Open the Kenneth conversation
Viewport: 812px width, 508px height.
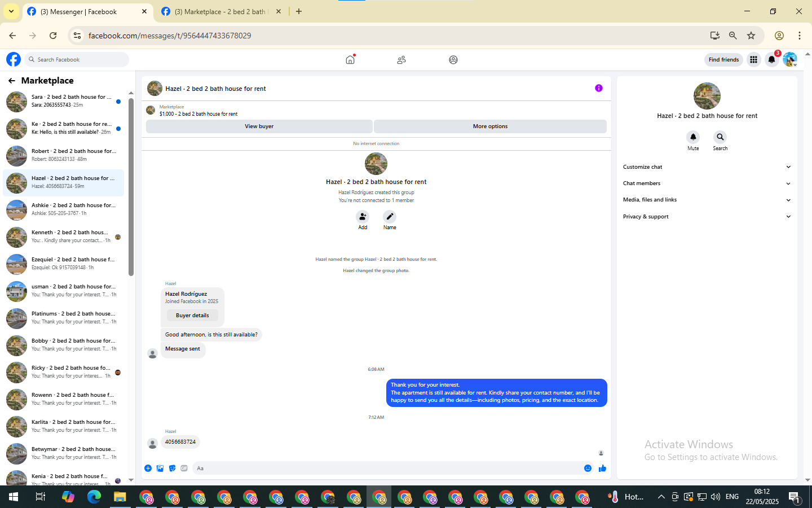point(63,237)
